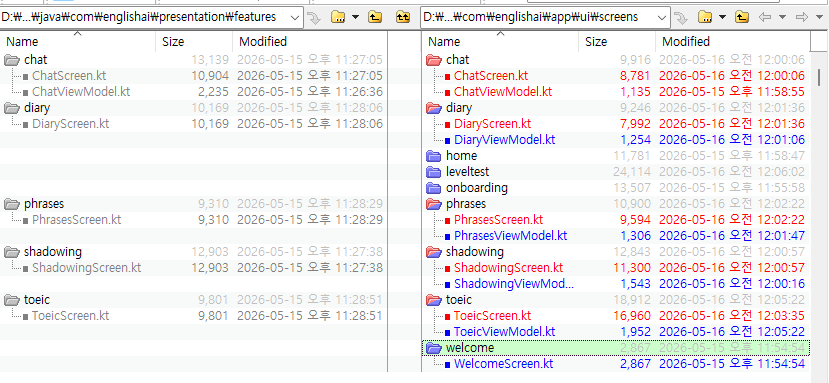This screenshot has height=383, width=829.
Task: Sort right pane by Modified column
Action: point(732,41)
